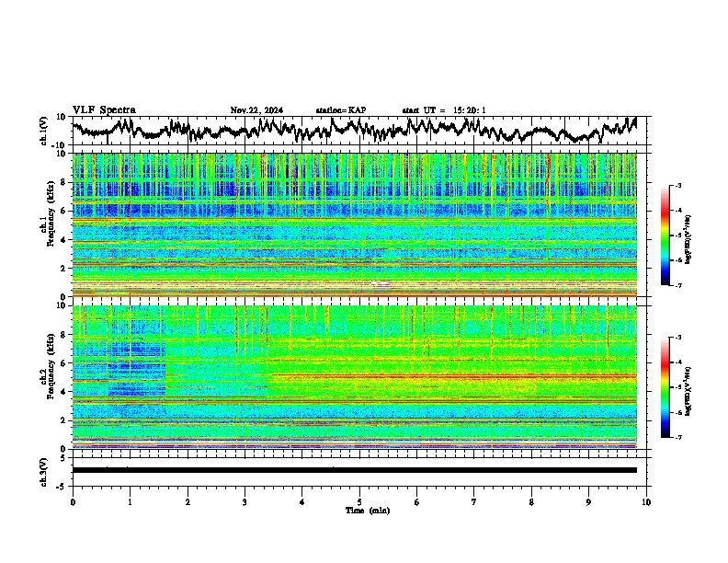Click the red 5 kHz line in ch.2
This screenshot has height=563, width=728.
coord(454,374)
